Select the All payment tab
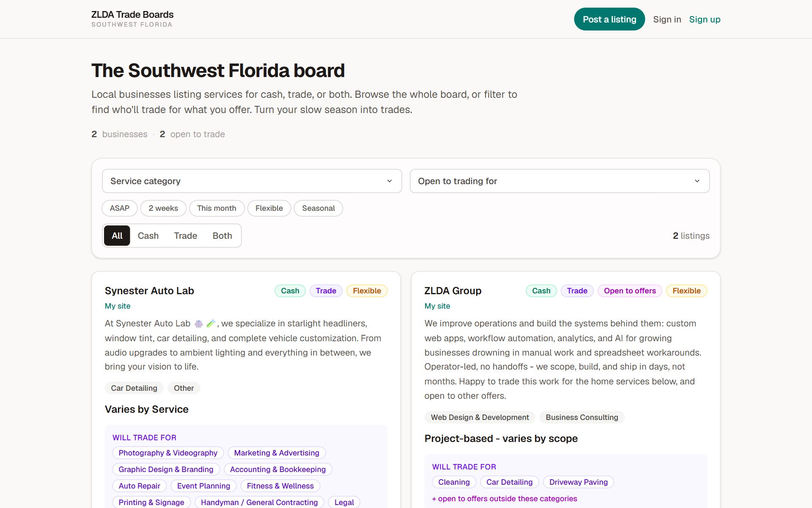 pyautogui.click(x=117, y=236)
